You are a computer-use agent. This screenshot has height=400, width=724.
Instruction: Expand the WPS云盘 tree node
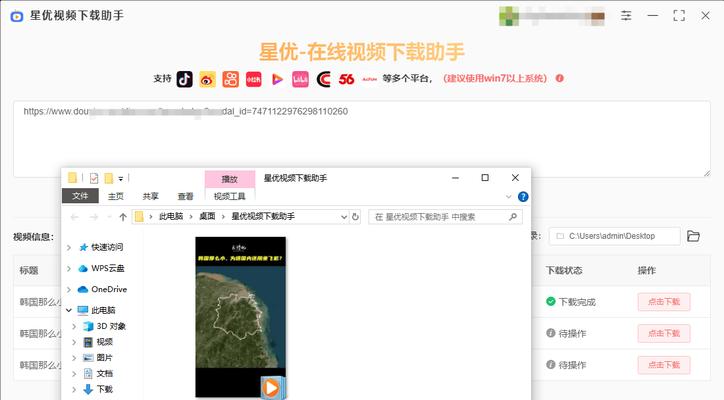[69, 268]
